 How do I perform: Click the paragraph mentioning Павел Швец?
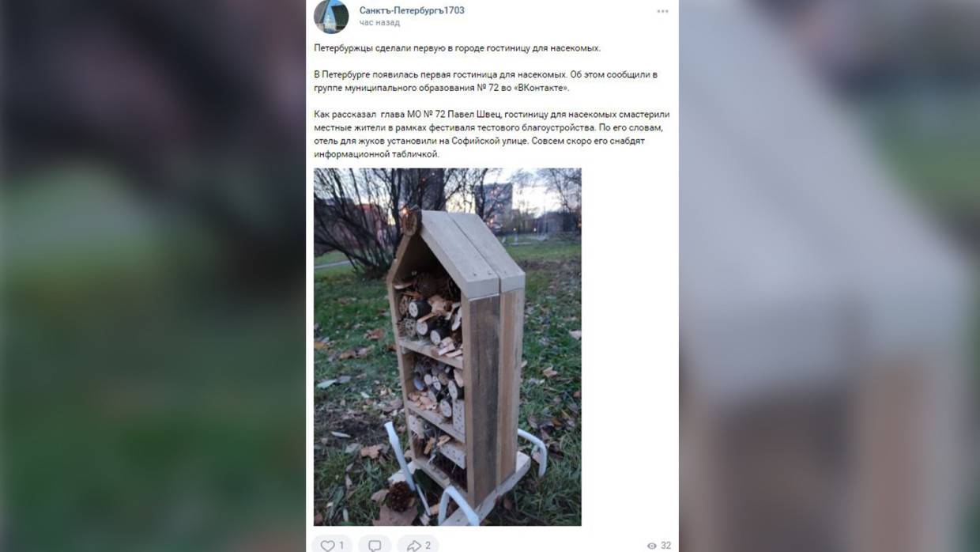point(492,134)
